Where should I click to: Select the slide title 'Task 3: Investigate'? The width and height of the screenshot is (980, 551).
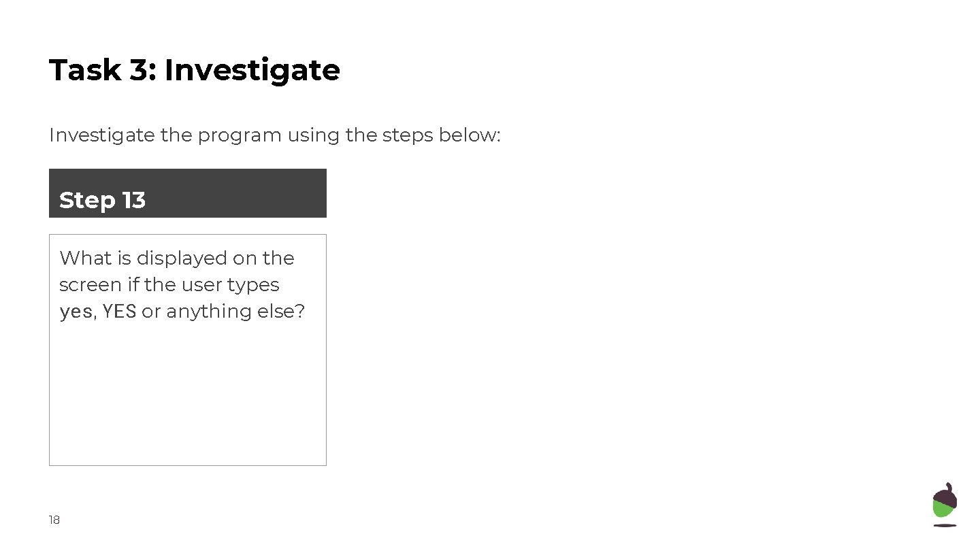pos(195,70)
